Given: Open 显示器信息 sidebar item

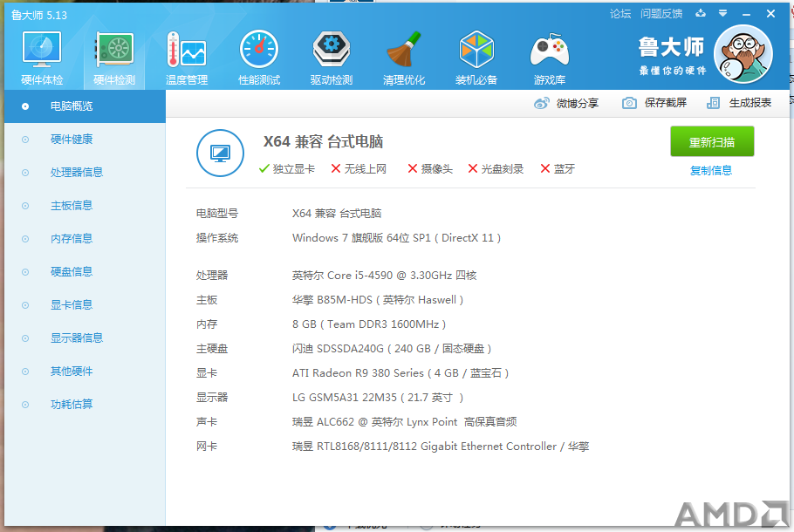Looking at the screenshot, I should 86,338.
